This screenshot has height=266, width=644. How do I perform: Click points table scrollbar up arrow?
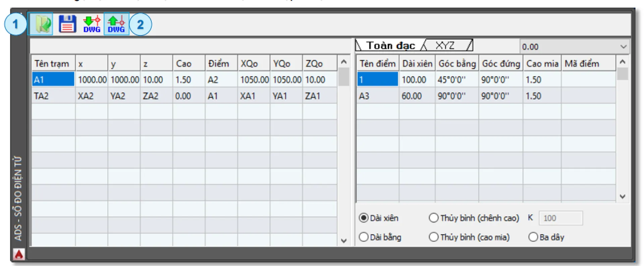coord(623,62)
